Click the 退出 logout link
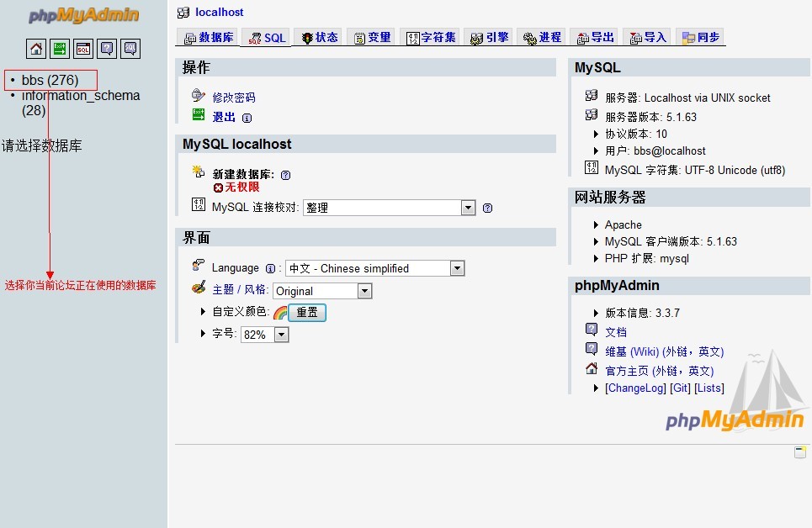The width and height of the screenshot is (812, 528). coord(224,117)
